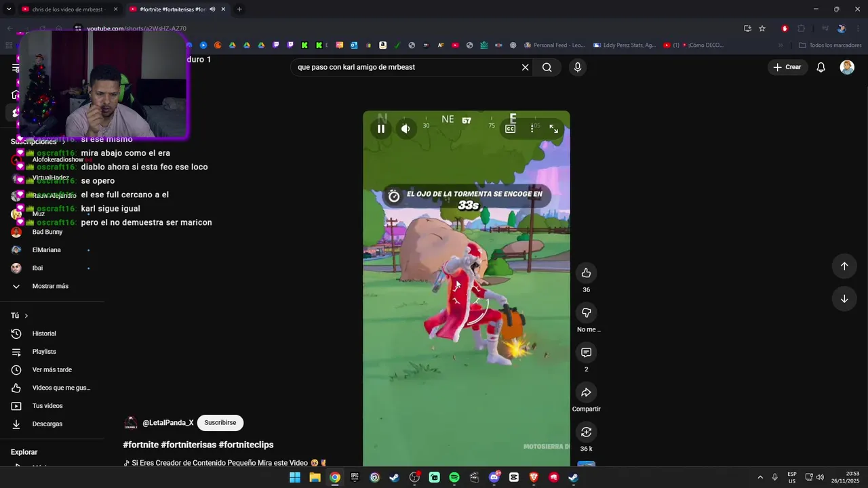Show more bookmarks with the overflow chevron
The image size is (868, 488).
(x=781, y=45)
